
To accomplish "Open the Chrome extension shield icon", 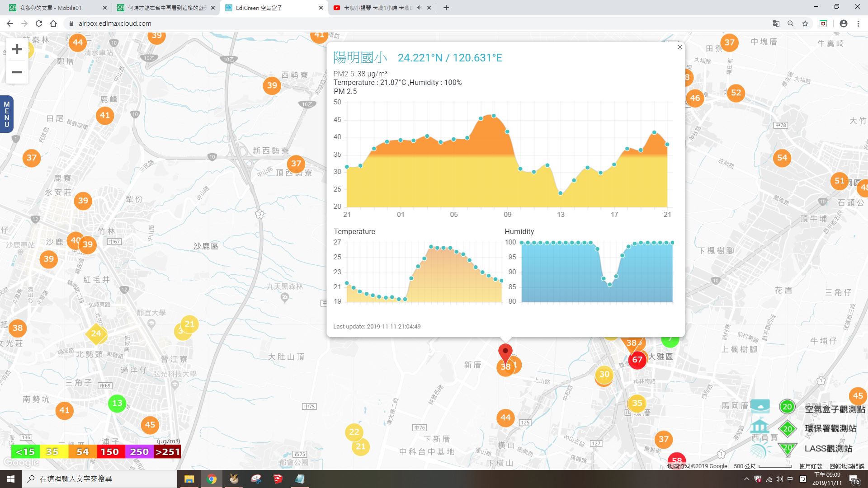I will [x=823, y=23].
